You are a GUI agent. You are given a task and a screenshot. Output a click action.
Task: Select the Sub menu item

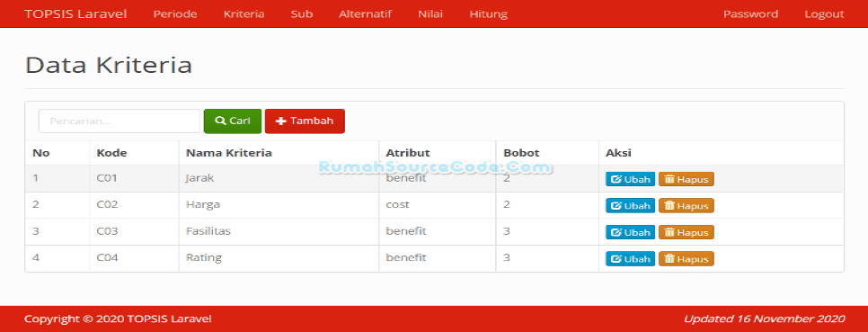302,13
